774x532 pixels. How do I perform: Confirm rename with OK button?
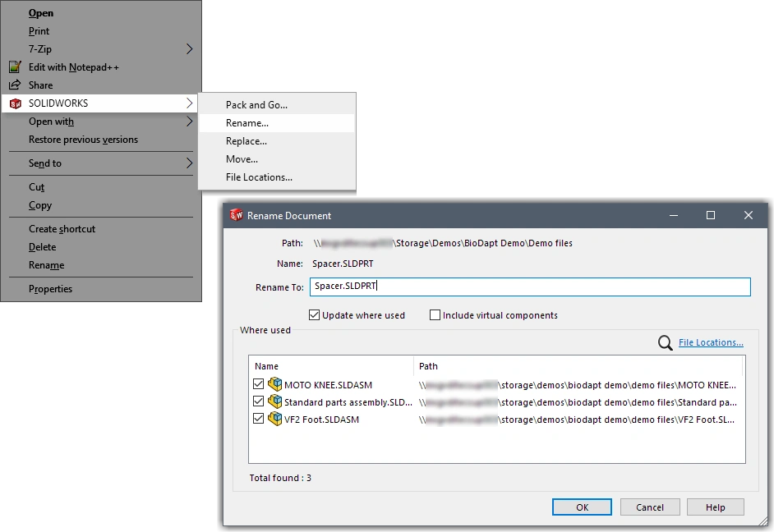coord(582,507)
